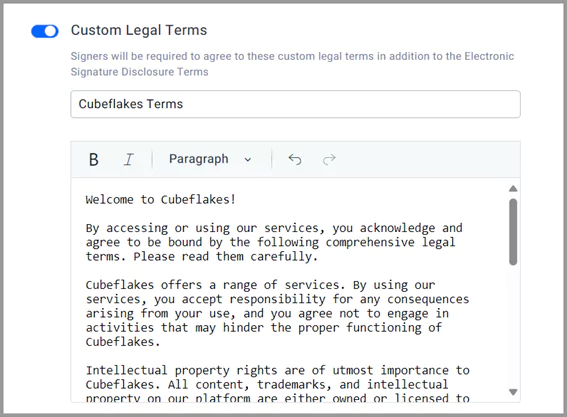Viewport: 567px width, 417px height.
Task: Click the 'Intellectual property rights' paragraph
Action: tap(278, 384)
